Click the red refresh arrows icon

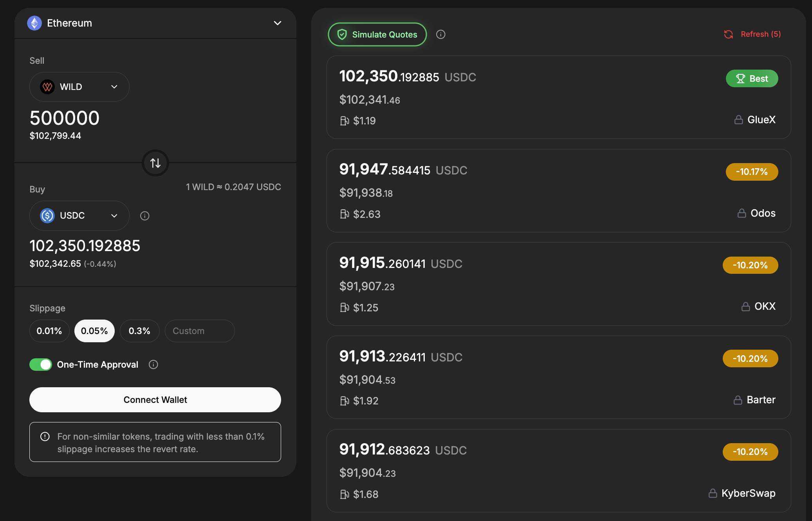(728, 34)
